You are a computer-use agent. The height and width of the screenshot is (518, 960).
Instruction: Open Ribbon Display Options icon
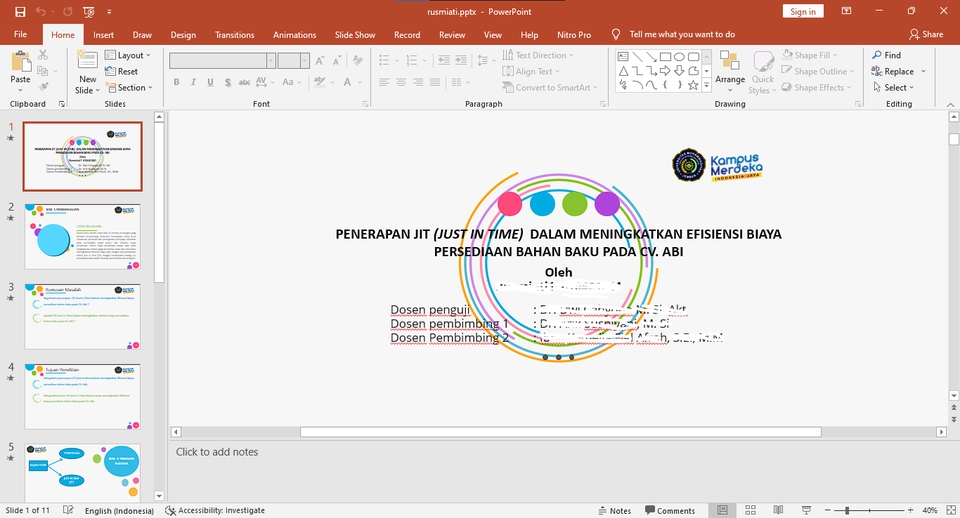pyautogui.click(x=847, y=12)
